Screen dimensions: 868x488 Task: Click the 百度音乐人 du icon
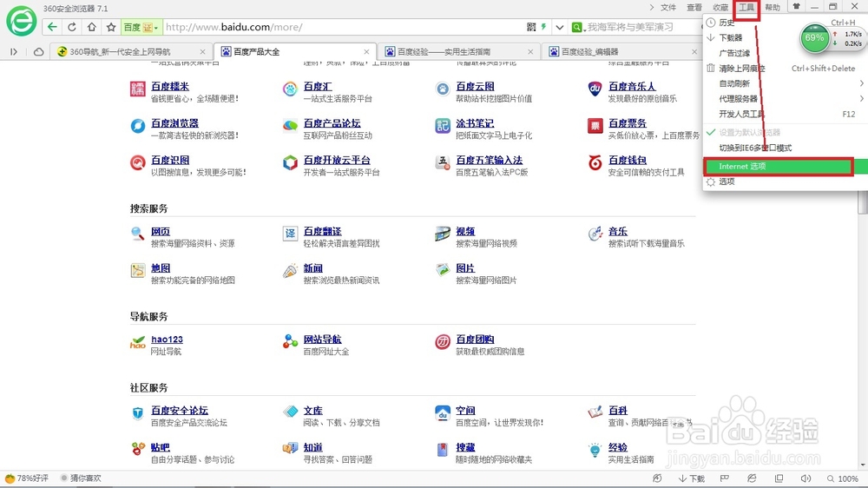[x=595, y=89]
